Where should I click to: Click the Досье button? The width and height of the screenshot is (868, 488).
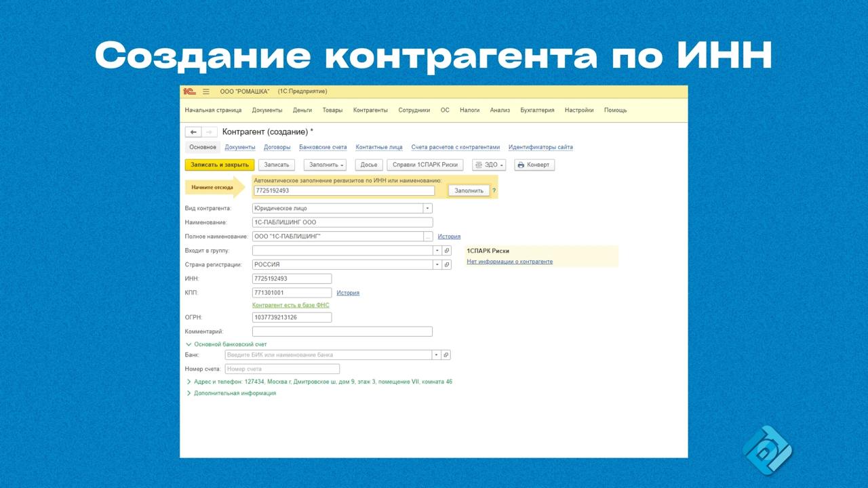pyautogui.click(x=369, y=165)
